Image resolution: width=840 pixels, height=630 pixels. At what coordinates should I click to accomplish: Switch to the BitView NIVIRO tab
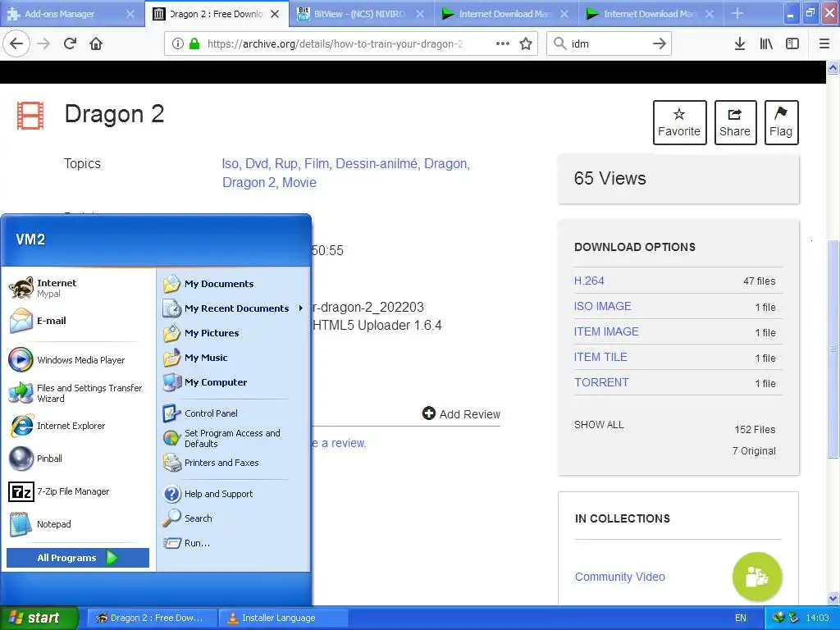click(x=359, y=14)
